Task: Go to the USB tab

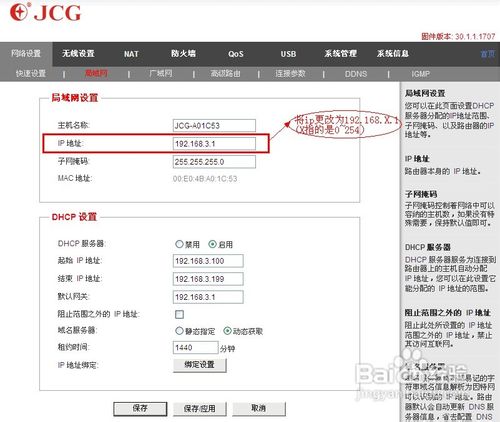Action: coord(288,54)
